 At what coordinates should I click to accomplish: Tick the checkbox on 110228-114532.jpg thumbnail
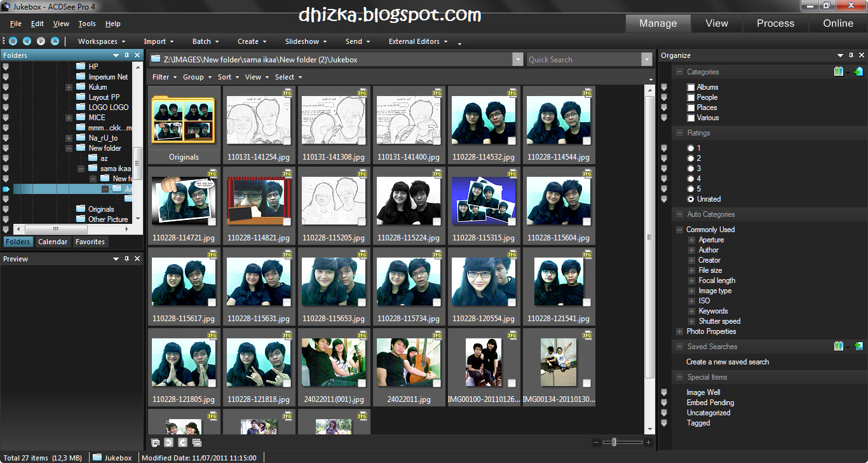512,141
